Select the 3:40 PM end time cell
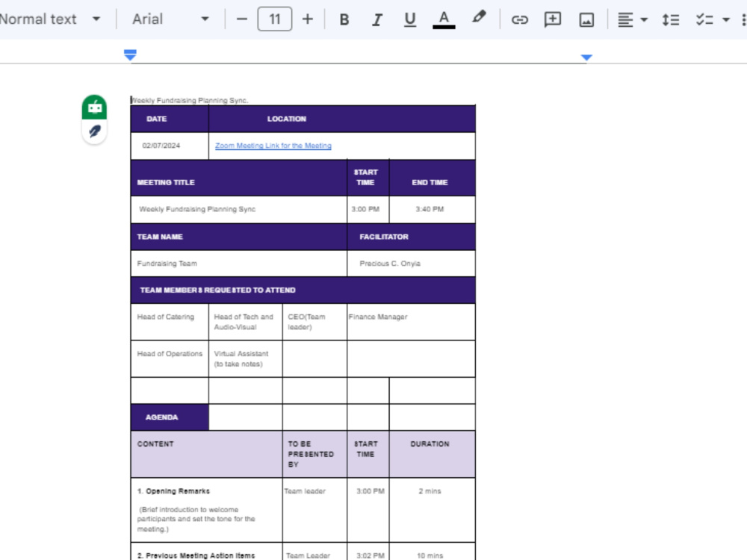The height and width of the screenshot is (560, 747). (432, 209)
